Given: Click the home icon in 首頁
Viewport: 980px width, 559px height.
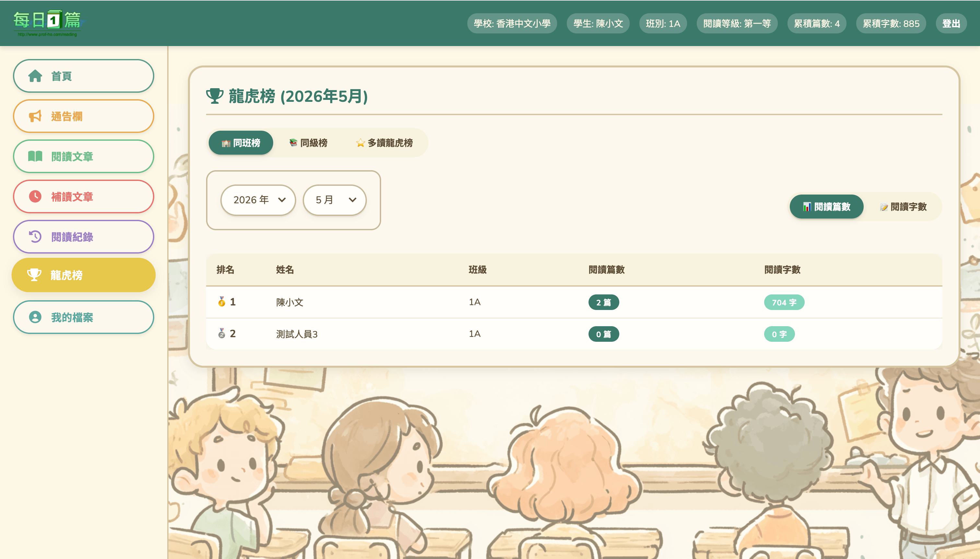Looking at the screenshot, I should pyautogui.click(x=35, y=76).
